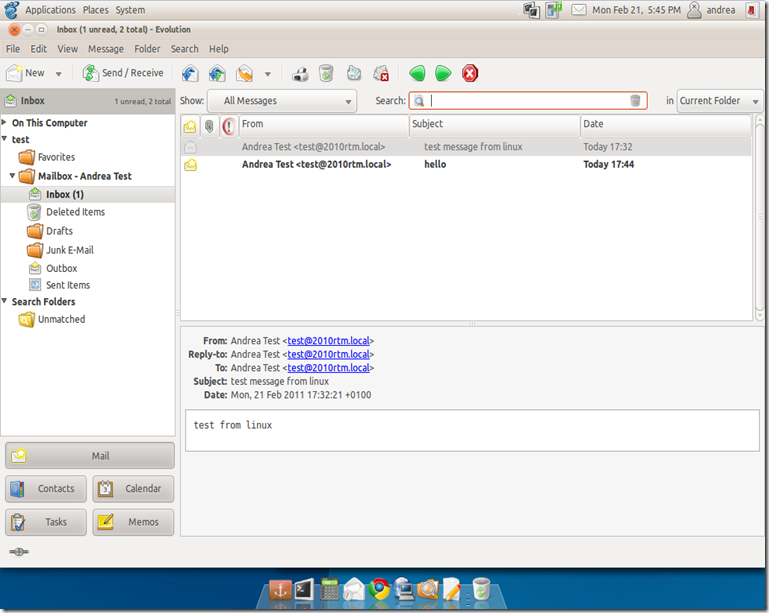Collapse the Mailbox - Andrea Test node
Screen dimensions: 769x613
(12, 175)
